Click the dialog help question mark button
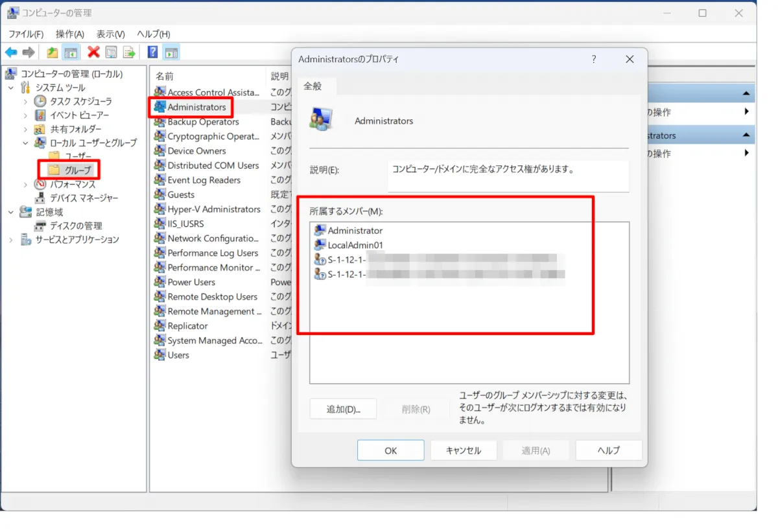Screen dimensions: 778x532 594,59
